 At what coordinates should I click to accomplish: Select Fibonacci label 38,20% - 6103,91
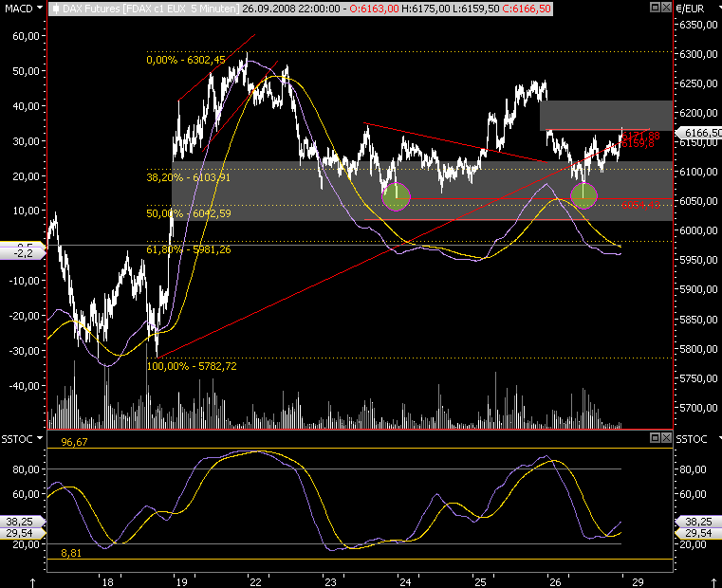click(x=188, y=177)
